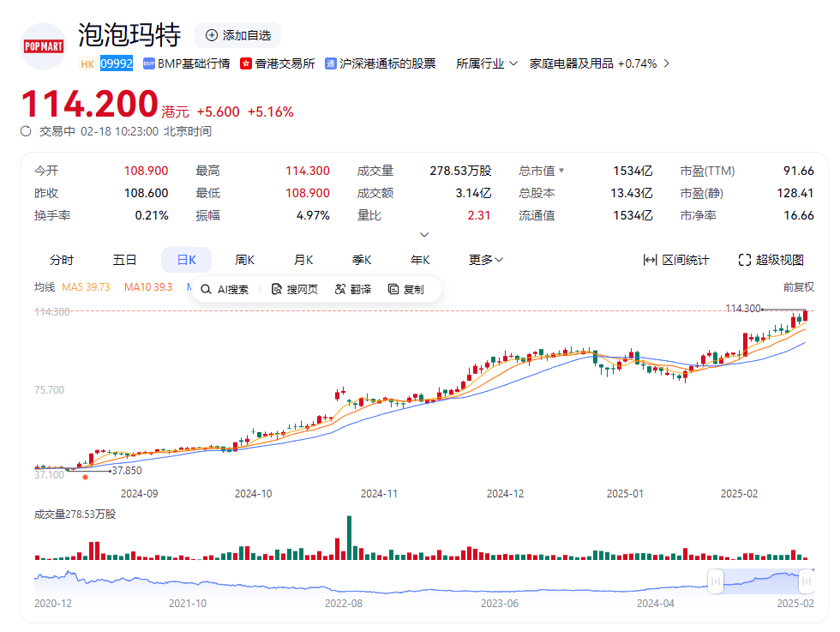
Task: Click the POP MART company logo
Action: [x=44, y=46]
